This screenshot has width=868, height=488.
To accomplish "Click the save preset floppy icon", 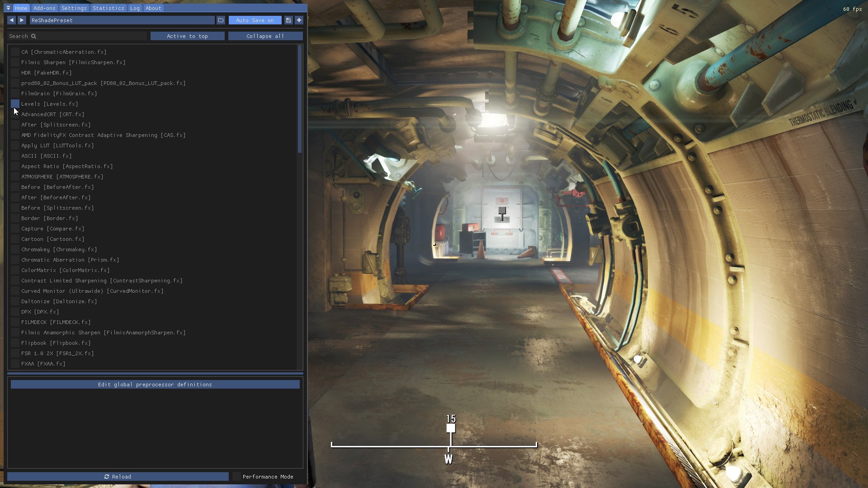I will 288,20.
